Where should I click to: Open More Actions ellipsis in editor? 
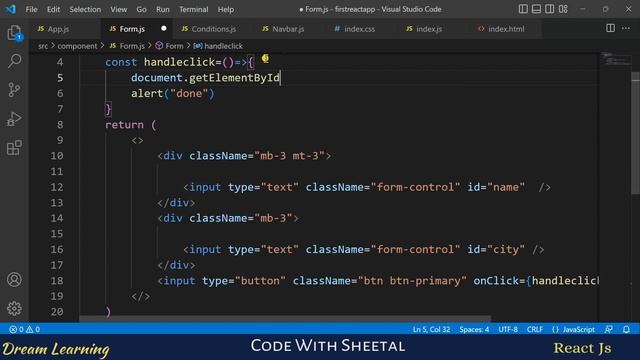(x=626, y=28)
